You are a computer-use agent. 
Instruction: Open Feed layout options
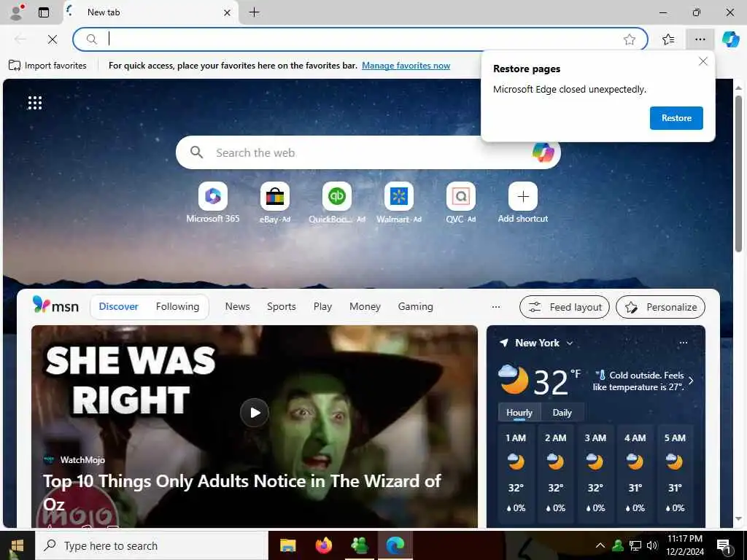coord(565,307)
